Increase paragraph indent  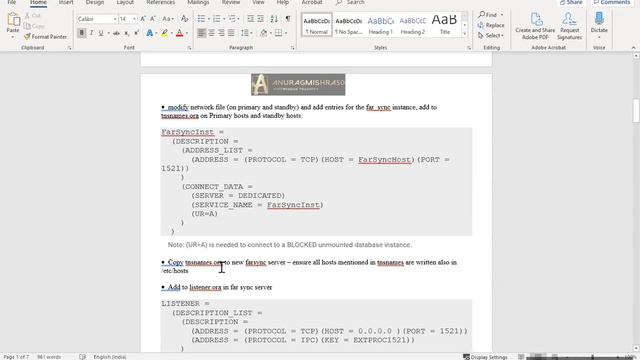point(260,19)
